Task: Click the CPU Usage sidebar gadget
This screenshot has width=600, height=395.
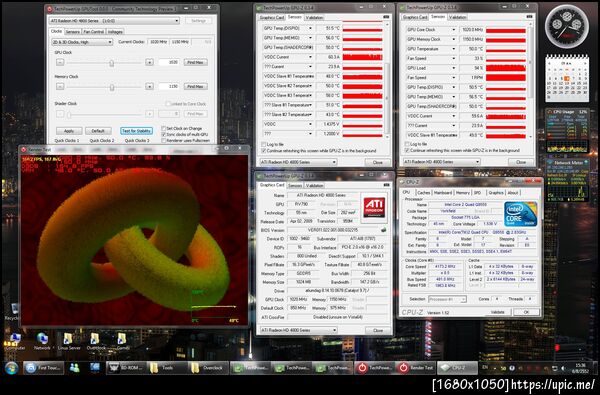Action: pos(567,130)
